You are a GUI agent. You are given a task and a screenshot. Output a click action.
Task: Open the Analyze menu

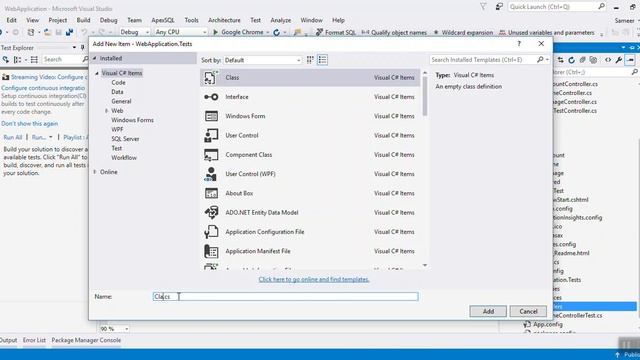point(281,20)
